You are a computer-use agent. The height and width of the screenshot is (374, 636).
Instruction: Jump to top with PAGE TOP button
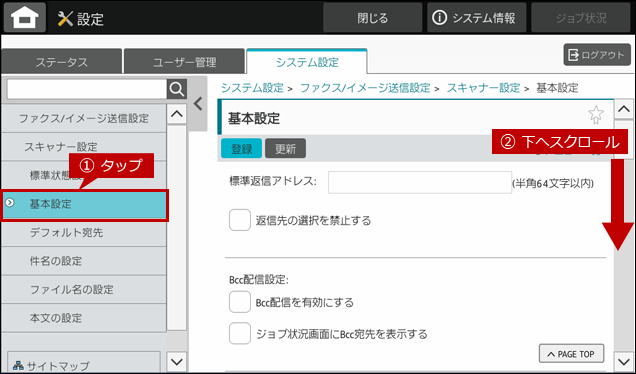point(572,354)
